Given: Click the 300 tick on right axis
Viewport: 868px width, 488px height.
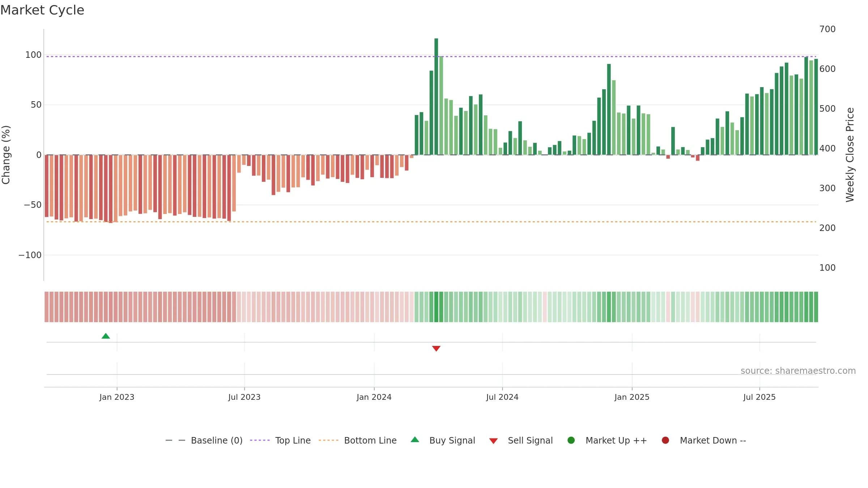Looking at the screenshot, I should [827, 188].
